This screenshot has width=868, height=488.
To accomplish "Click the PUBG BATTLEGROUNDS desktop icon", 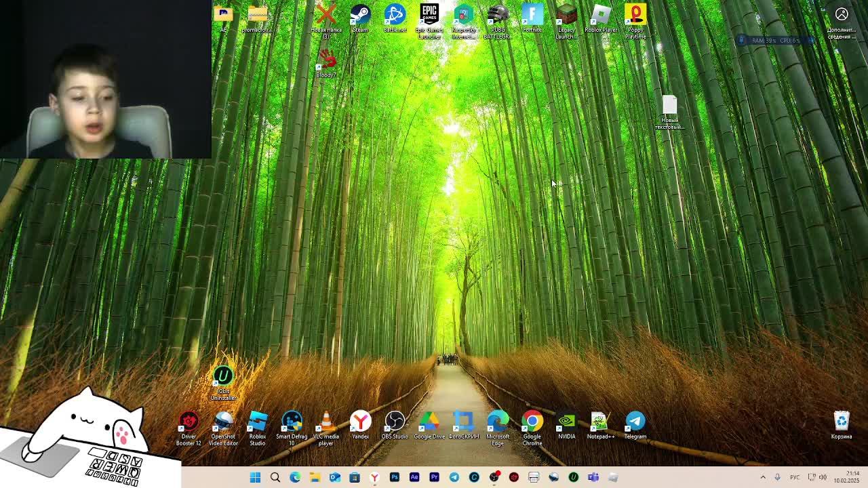I will [x=498, y=21].
